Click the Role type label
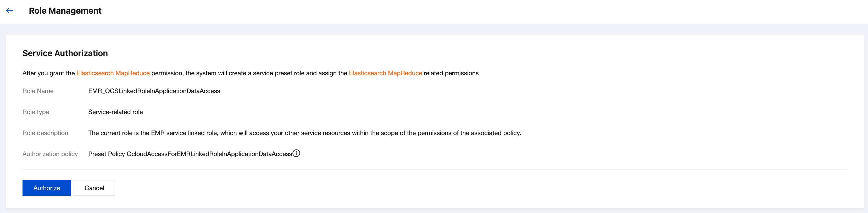 coord(36,112)
